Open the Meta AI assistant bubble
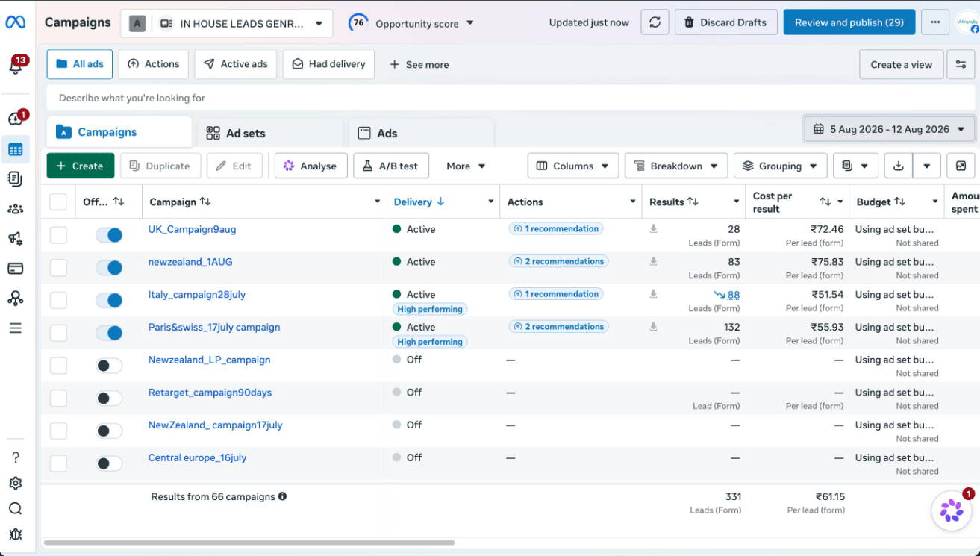Screen dimensions: 980x556 click(952, 511)
